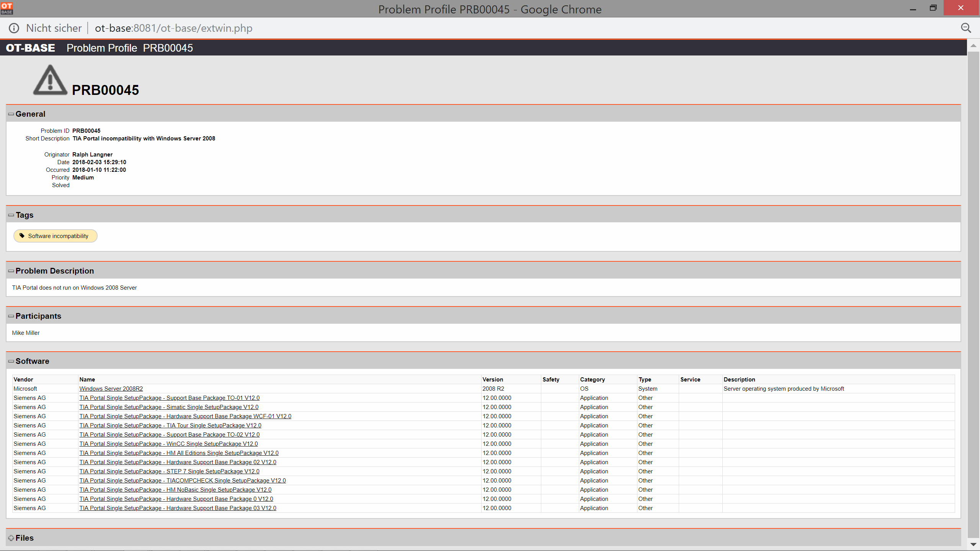Collapse the General section
Screen dimensions: 980x551
tap(11, 114)
